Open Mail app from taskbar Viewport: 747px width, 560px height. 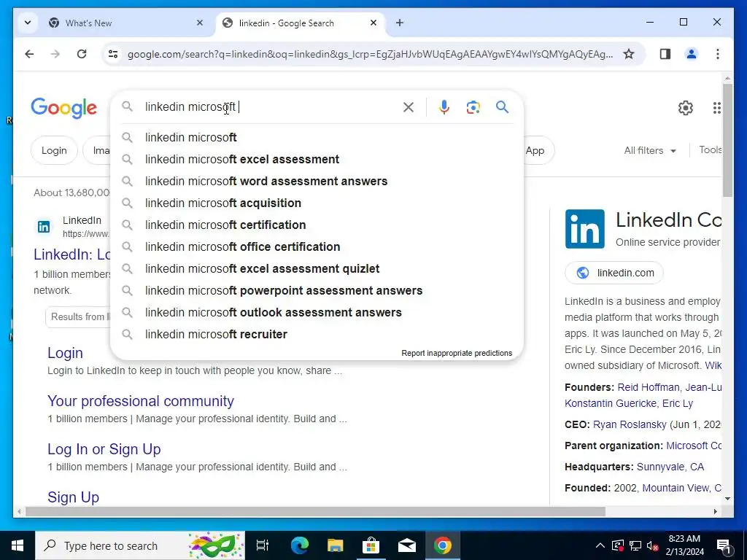[x=406, y=545]
